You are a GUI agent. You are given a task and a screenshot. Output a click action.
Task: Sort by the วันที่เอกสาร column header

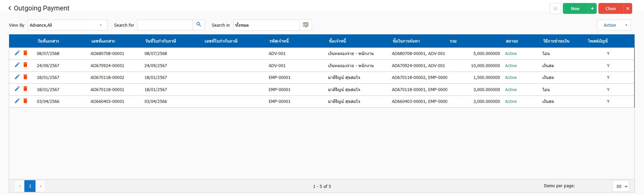tap(48, 41)
